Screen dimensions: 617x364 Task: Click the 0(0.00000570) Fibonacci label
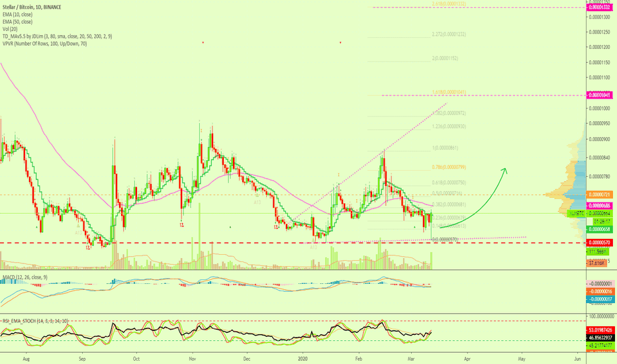click(x=445, y=240)
